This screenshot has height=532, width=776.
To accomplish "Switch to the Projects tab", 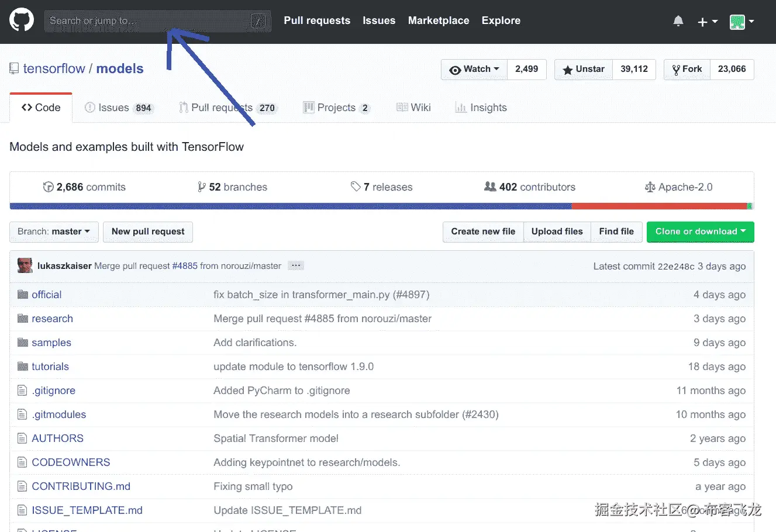I will 337,108.
